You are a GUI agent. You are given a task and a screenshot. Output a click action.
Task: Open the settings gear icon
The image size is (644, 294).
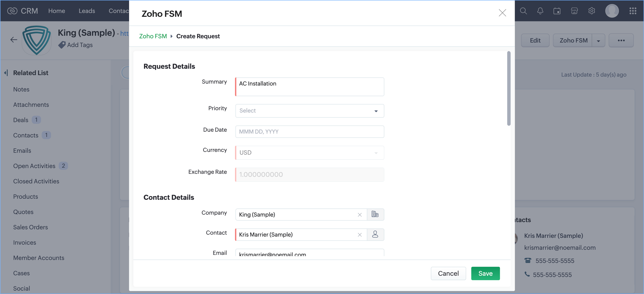591,11
